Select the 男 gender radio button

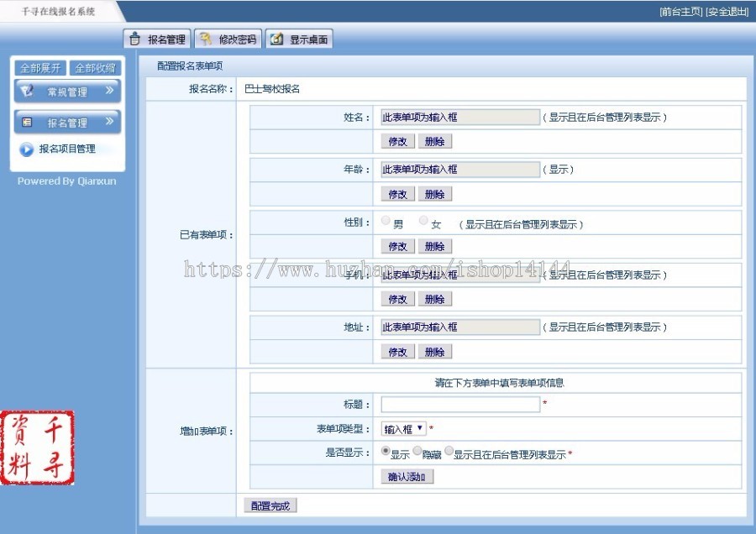385,221
